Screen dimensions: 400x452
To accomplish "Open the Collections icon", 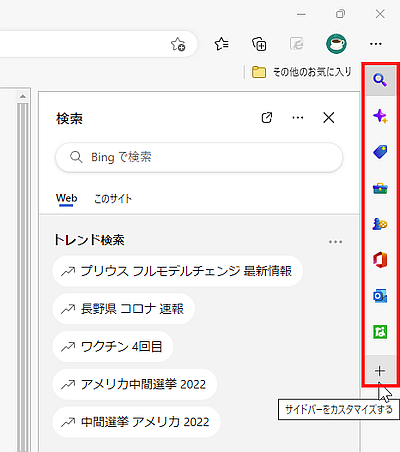I will click(x=259, y=44).
